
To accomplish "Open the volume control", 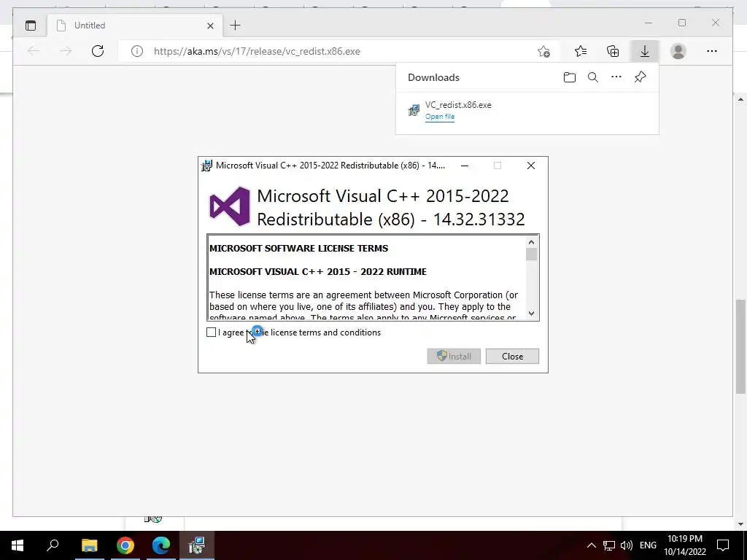I will click(x=627, y=545).
